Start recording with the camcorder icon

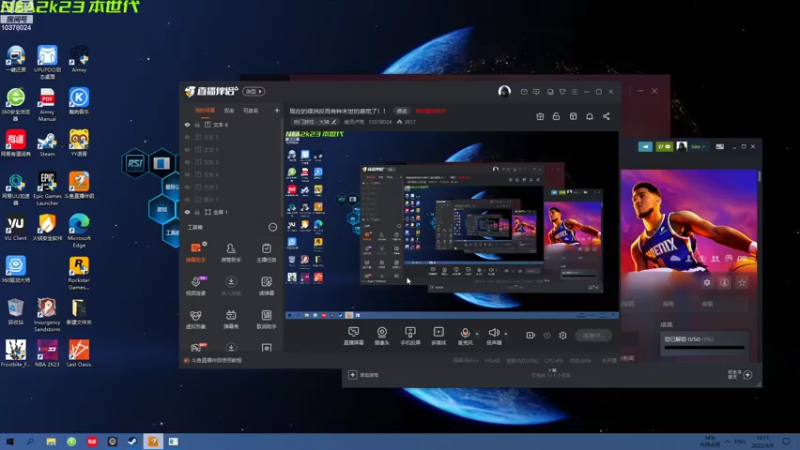530,335
